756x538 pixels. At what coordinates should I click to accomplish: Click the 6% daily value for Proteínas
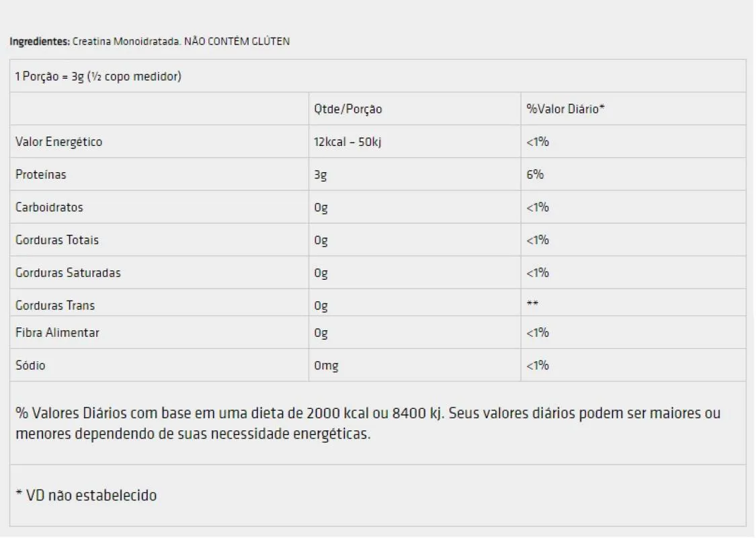pos(535,175)
